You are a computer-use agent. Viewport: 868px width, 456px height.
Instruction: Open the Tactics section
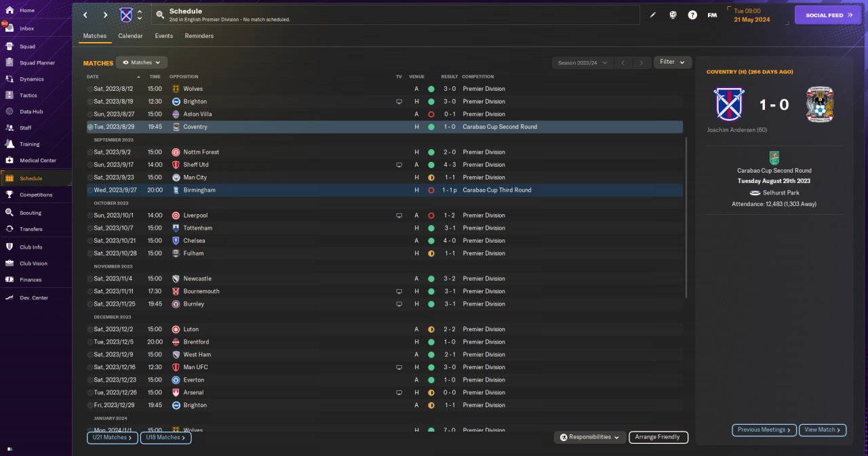click(x=28, y=96)
